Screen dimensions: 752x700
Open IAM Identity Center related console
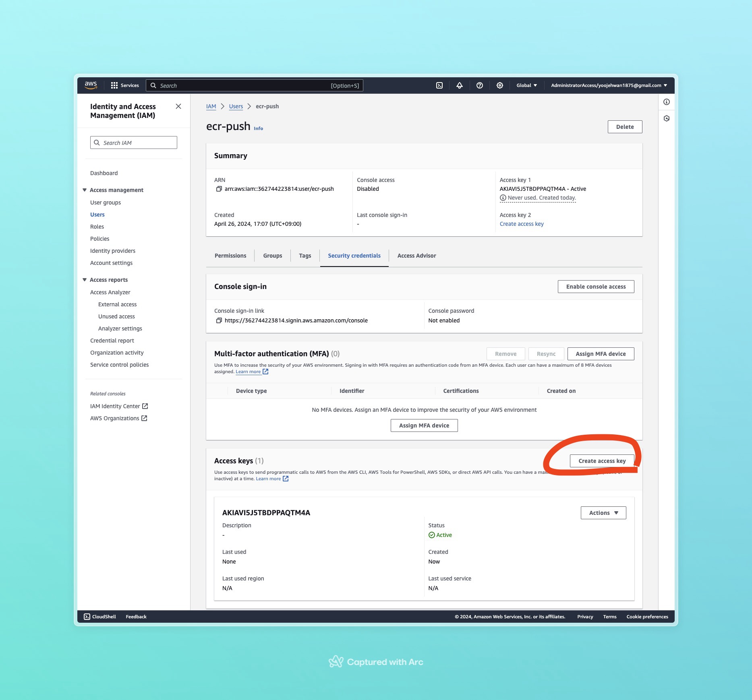click(x=119, y=406)
